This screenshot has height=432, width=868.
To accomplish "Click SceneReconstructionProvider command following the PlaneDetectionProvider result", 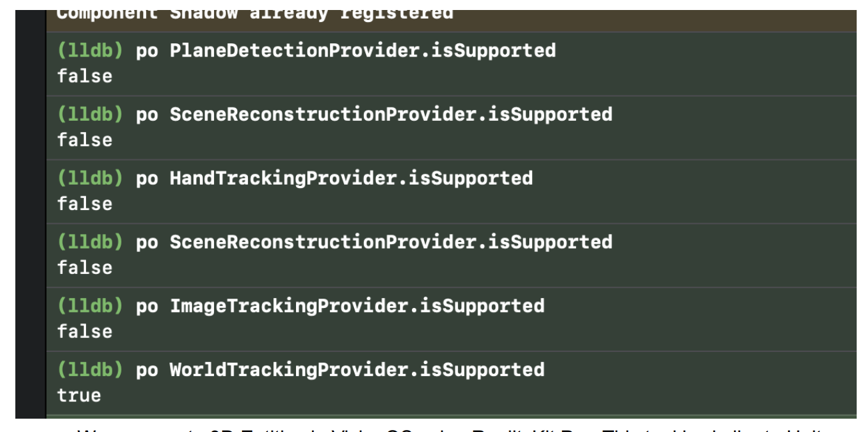I will [391, 115].
